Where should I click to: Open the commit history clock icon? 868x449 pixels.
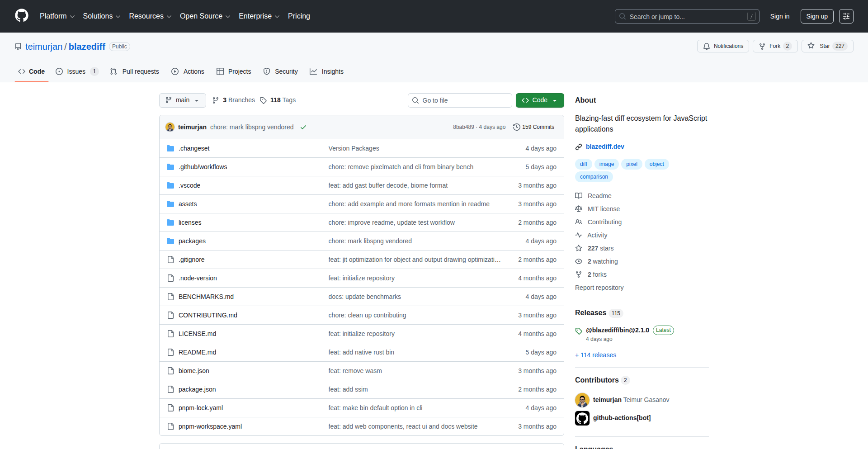(517, 127)
